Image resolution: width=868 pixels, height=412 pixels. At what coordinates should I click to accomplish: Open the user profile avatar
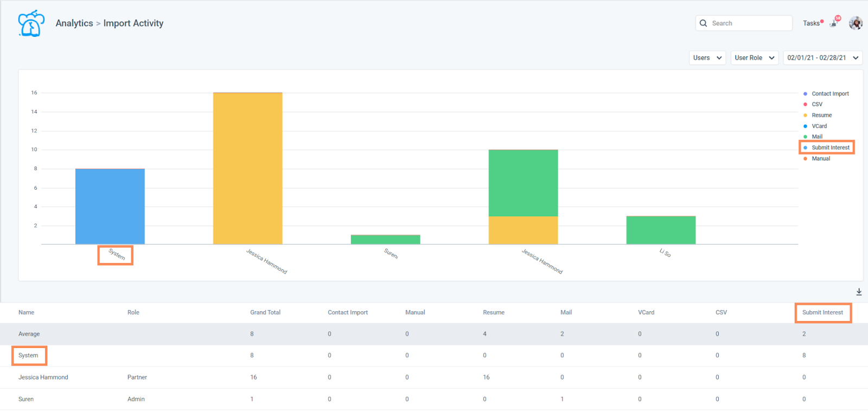pos(856,23)
